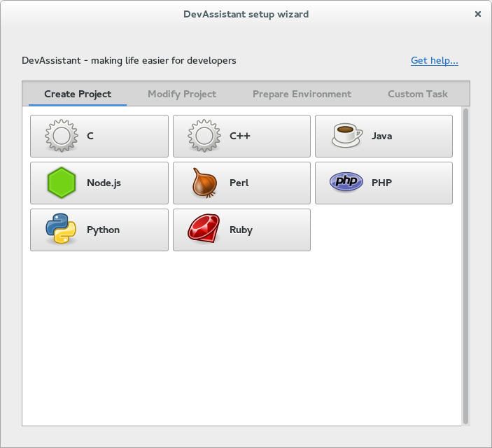
Task: Click the vertical scrollbar of project list
Action: pyautogui.click(x=465, y=266)
